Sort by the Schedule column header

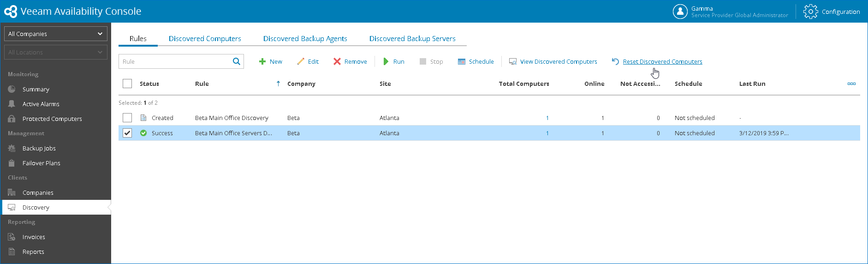coord(689,84)
